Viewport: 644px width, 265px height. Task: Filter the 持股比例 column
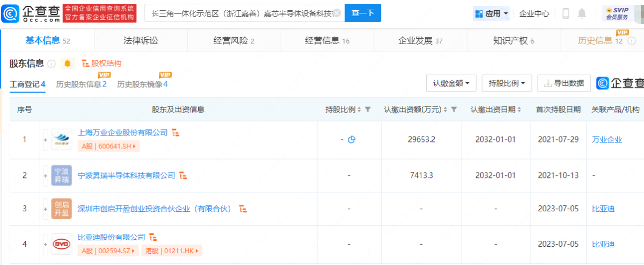point(368,110)
